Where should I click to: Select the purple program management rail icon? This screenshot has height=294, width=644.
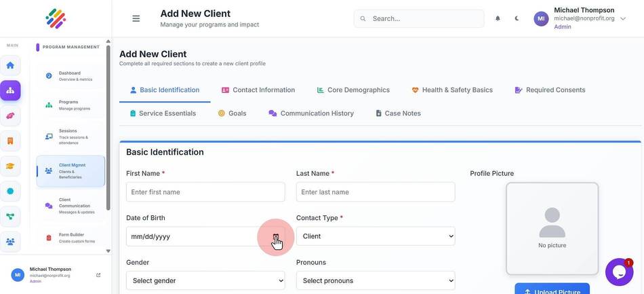click(x=10, y=90)
